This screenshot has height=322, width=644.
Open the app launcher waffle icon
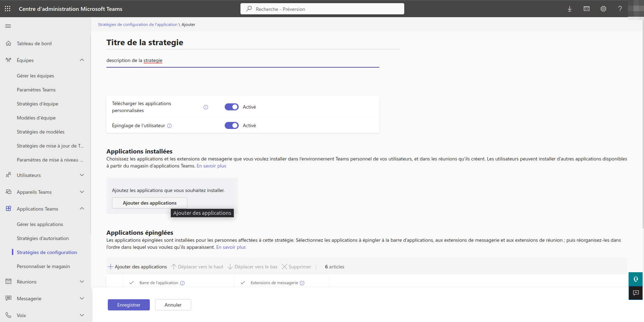click(x=7, y=9)
